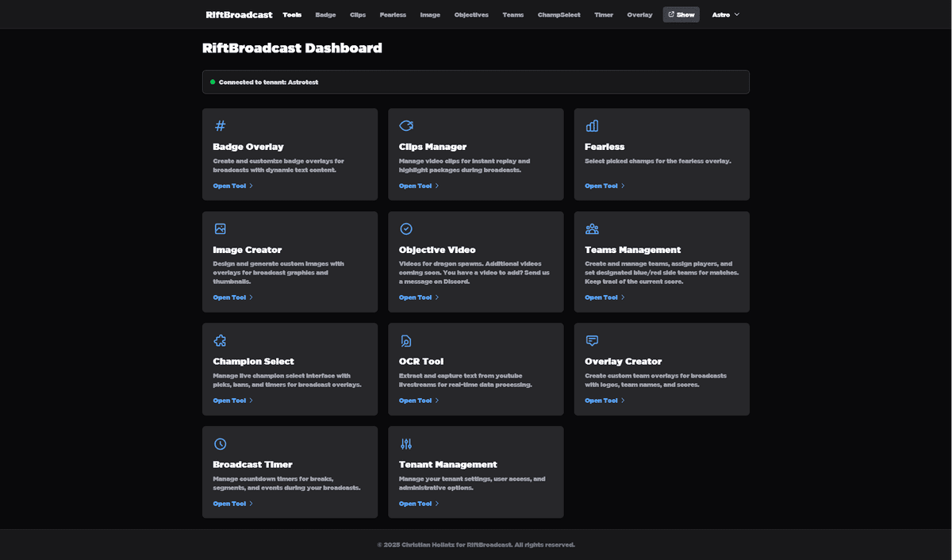Expand the Astro account dropdown
This screenshot has width=952, height=560.
tap(725, 14)
